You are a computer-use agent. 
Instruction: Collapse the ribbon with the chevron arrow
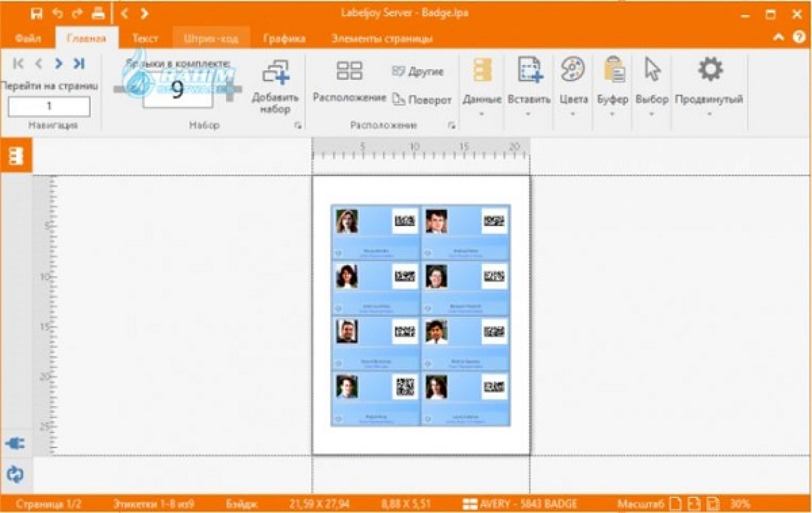click(x=778, y=37)
